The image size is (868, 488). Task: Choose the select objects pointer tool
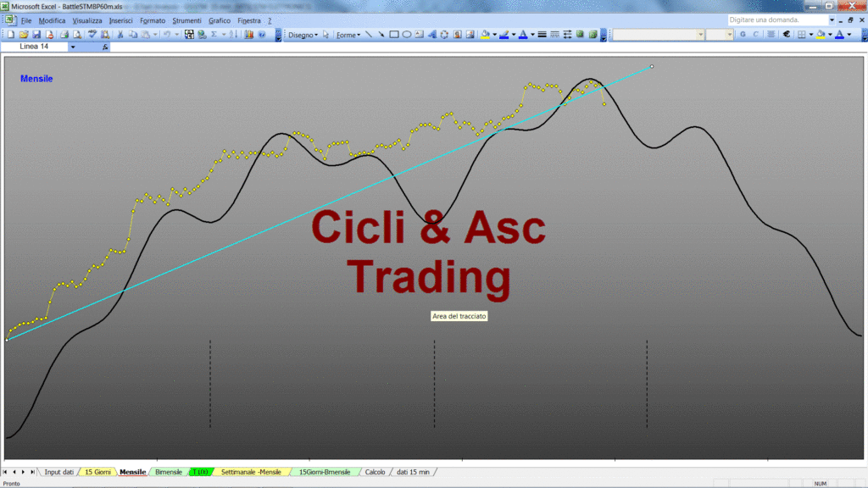tap(326, 34)
